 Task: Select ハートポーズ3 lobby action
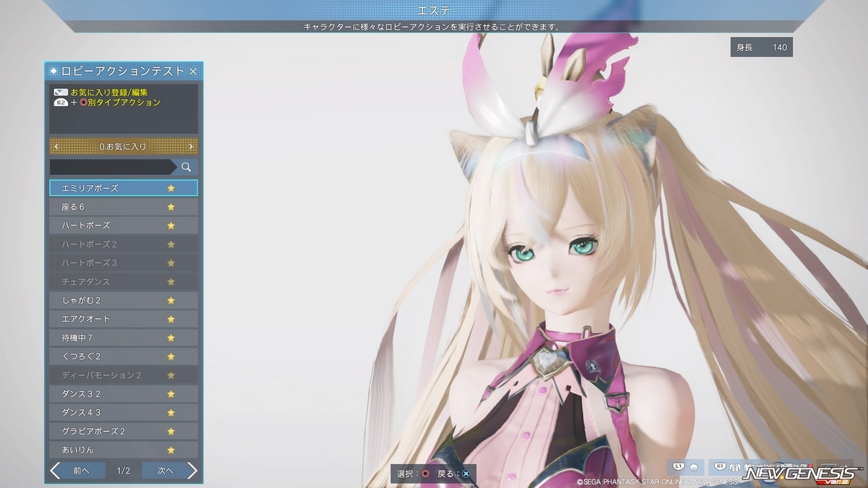pyautogui.click(x=124, y=262)
